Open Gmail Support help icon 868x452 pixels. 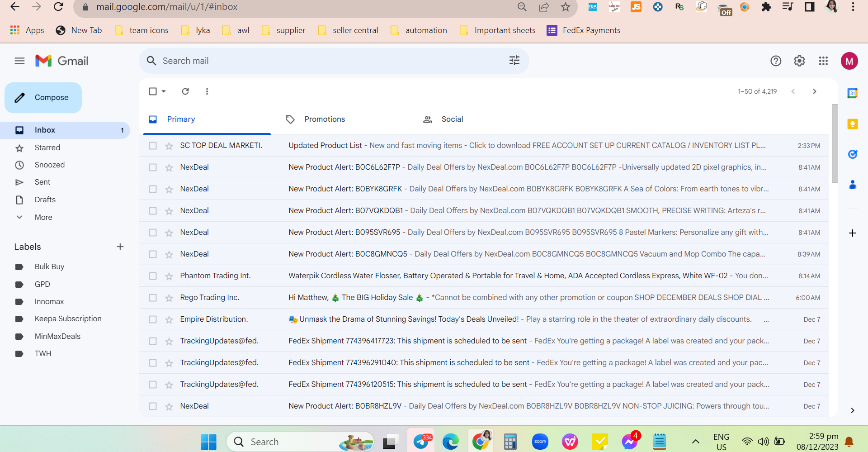point(776,61)
